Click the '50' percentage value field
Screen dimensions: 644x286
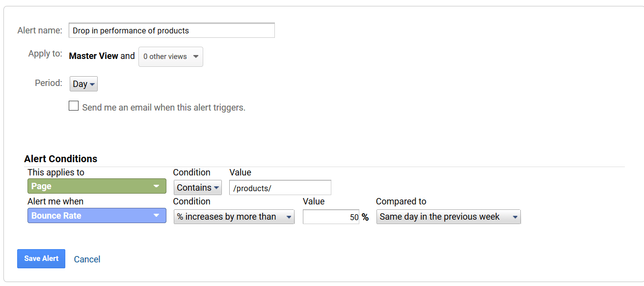331,217
